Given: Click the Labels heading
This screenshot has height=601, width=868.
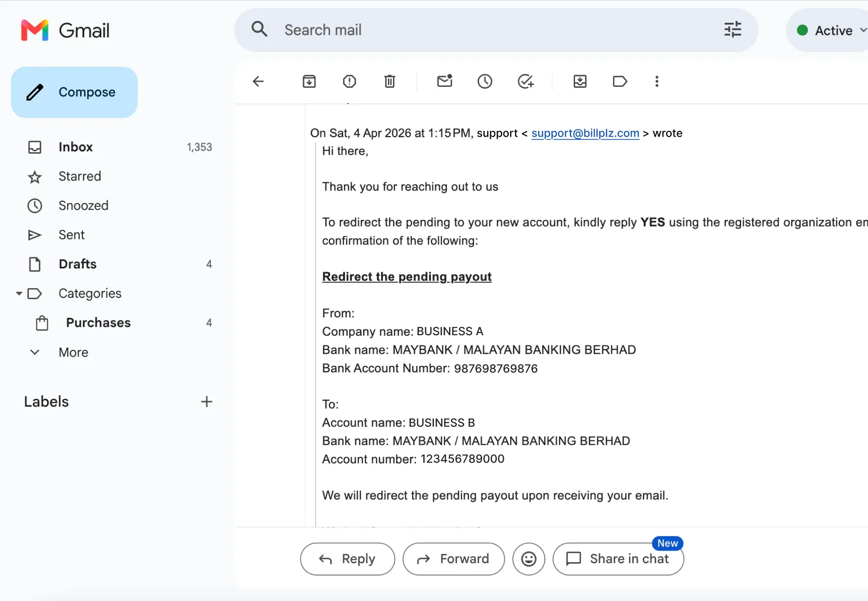Looking at the screenshot, I should [x=46, y=402].
